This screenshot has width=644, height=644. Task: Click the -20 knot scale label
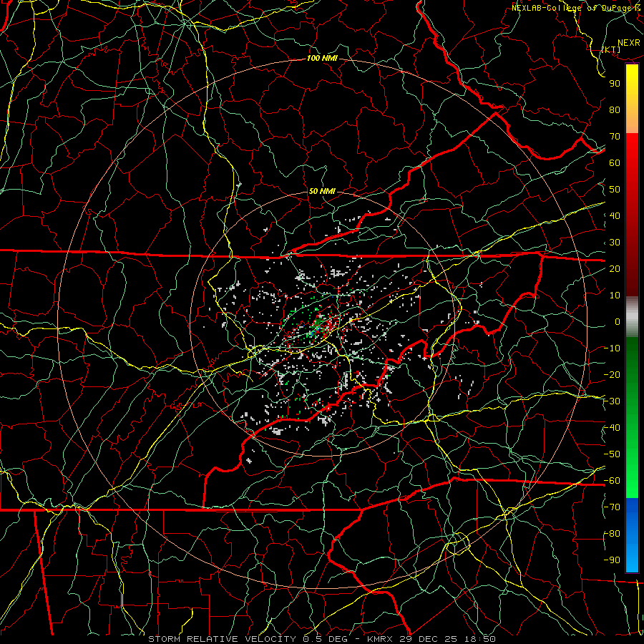point(612,375)
